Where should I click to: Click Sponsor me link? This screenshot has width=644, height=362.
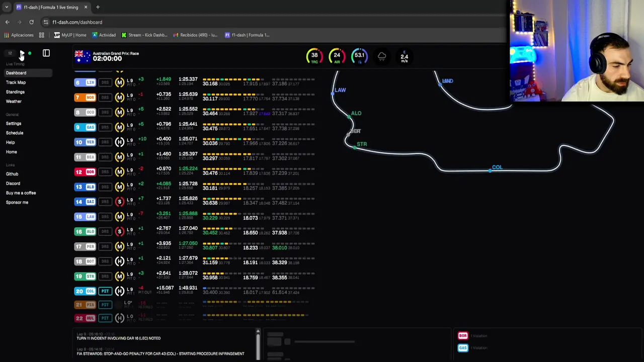(x=17, y=203)
